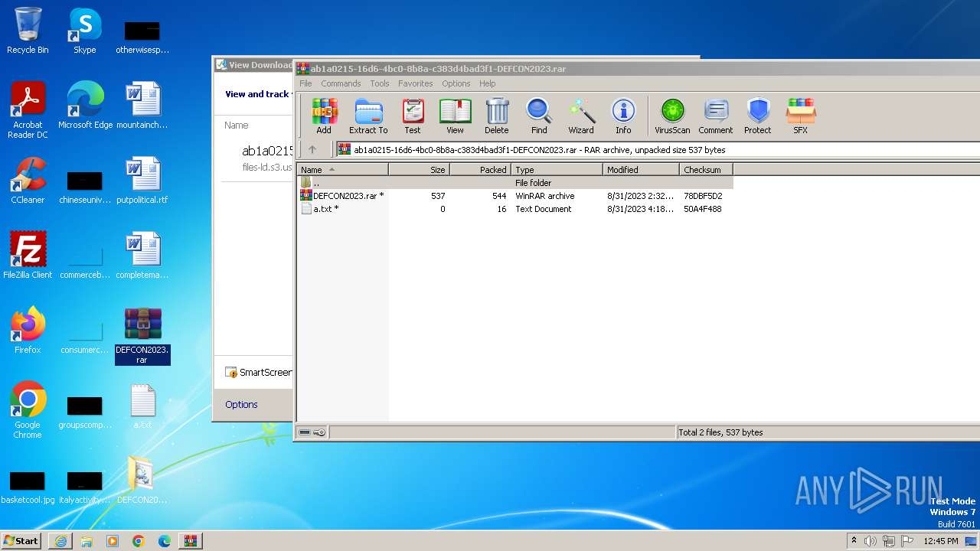
Task: Open Internet Explorer from the taskbar
Action: pos(60,541)
